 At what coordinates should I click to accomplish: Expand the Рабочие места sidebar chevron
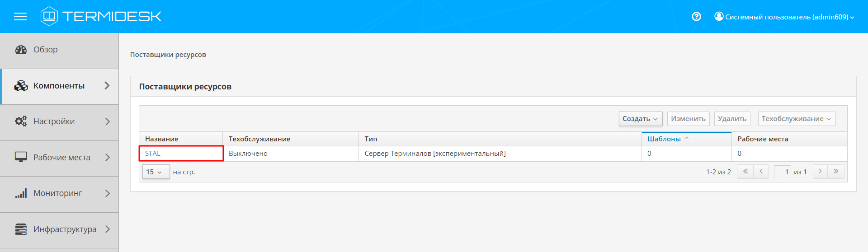(108, 157)
